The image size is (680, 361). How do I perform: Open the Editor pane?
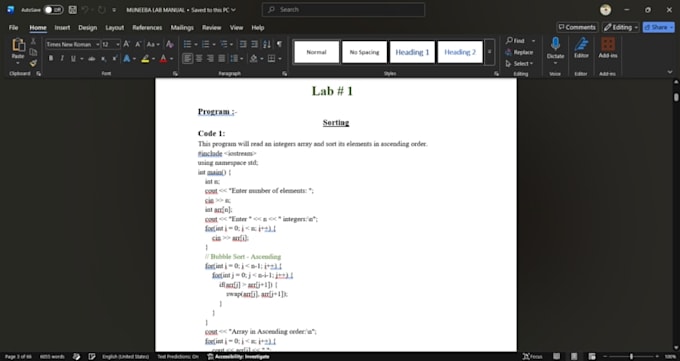pyautogui.click(x=581, y=48)
